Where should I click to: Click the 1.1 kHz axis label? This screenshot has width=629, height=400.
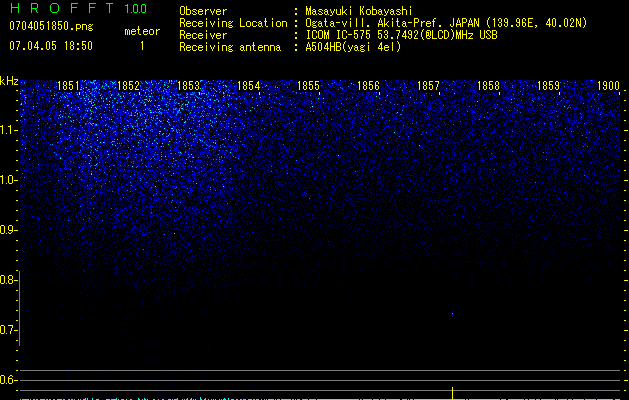9,130
